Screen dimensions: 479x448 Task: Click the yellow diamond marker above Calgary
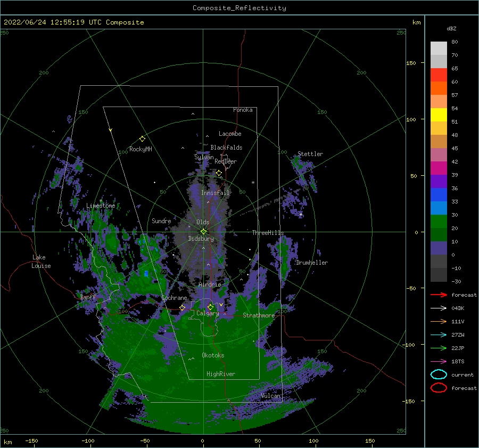(x=210, y=307)
